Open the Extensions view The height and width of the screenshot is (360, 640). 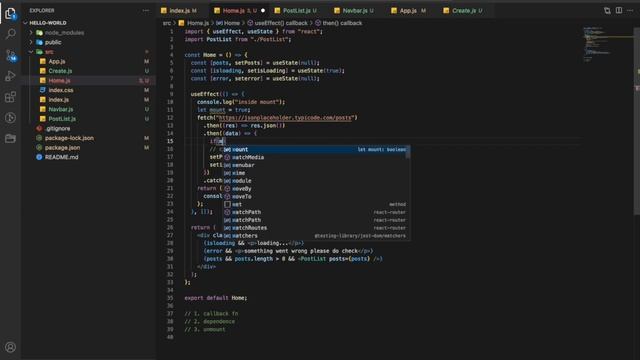pyautogui.click(x=10, y=97)
